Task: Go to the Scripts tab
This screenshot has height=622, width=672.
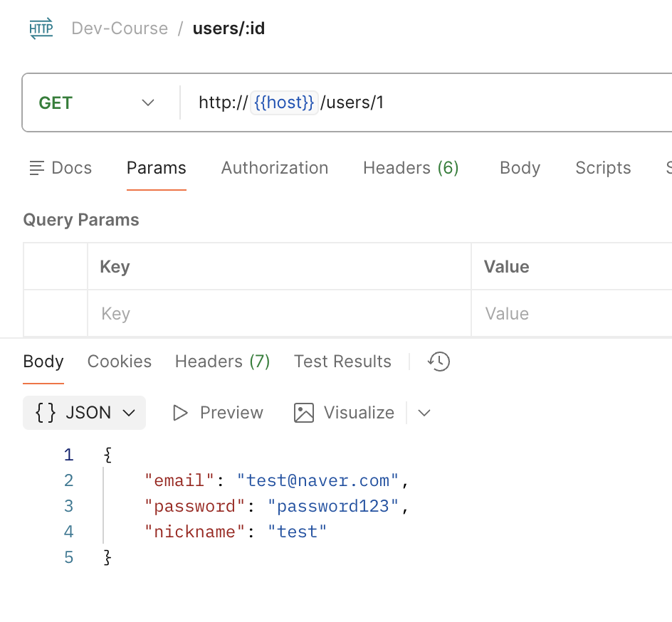Action: [603, 168]
